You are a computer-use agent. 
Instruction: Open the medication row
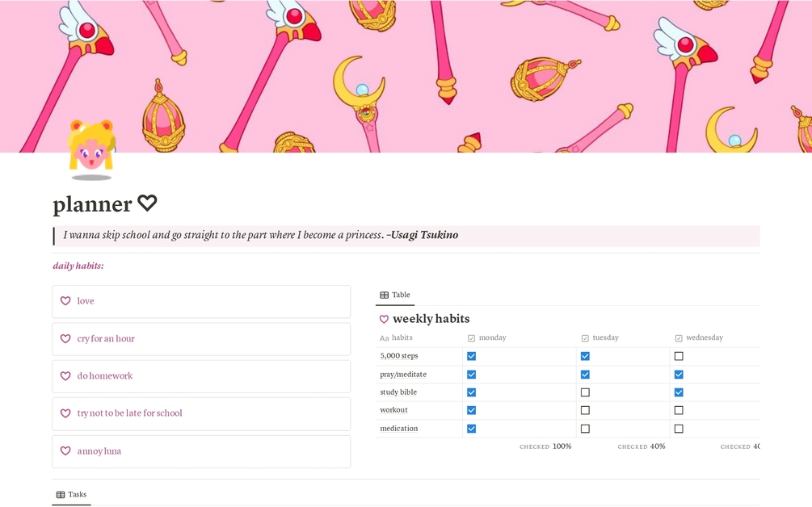[399, 429]
